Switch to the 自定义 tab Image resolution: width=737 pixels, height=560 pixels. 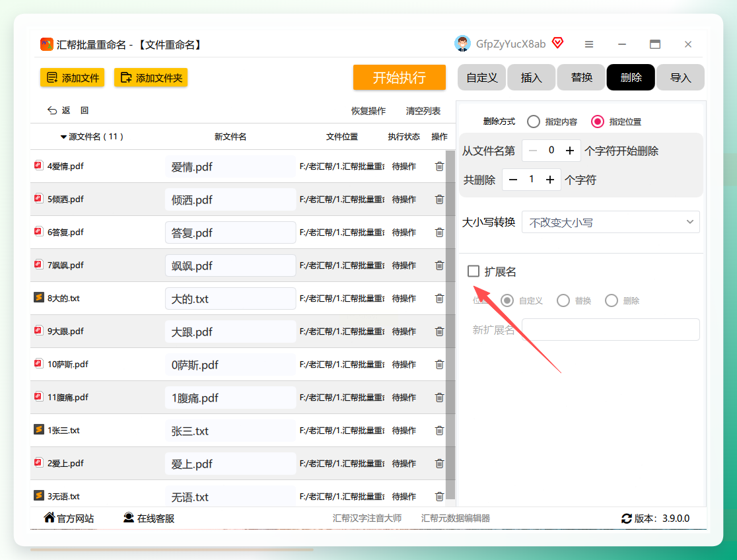(482, 77)
